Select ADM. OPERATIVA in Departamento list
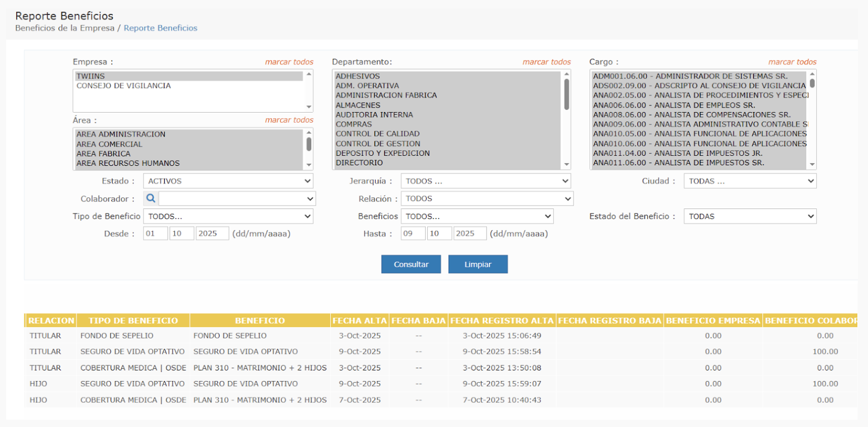Viewport: 868px width, 427px height. pyautogui.click(x=447, y=86)
